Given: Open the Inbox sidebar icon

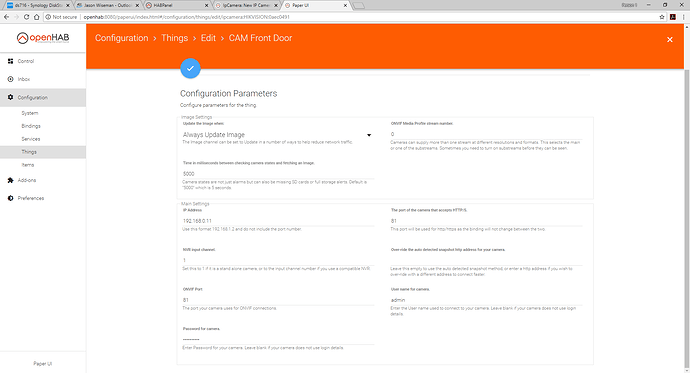Looking at the screenshot, I should [11, 79].
